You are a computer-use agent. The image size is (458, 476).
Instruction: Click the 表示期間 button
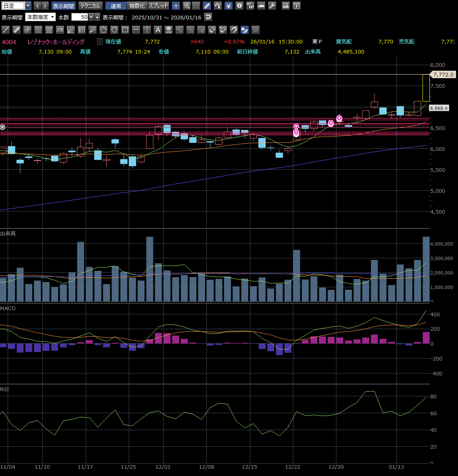click(x=64, y=6)
